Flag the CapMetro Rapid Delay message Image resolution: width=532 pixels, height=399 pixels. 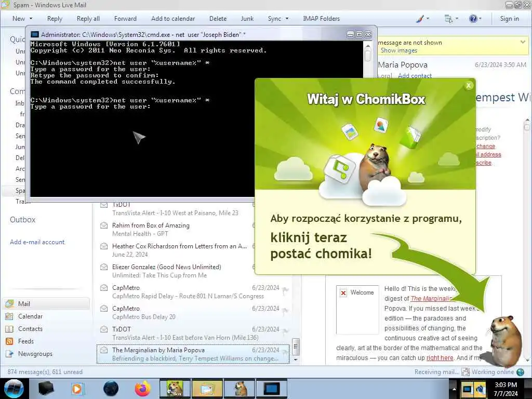click(x=285, y=290)
